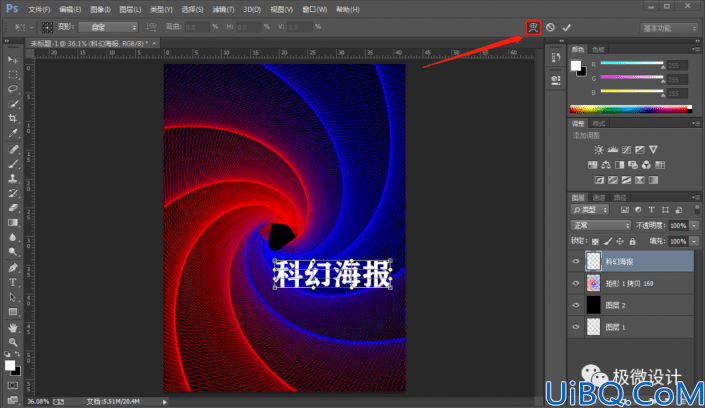Toggle lock image pixels

[608, 242]
